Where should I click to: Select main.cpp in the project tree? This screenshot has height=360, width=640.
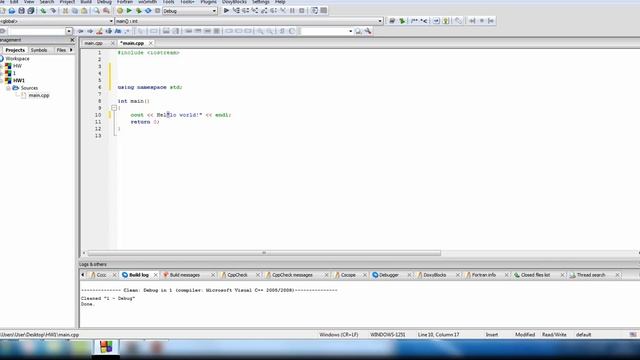tap(39, 96)
